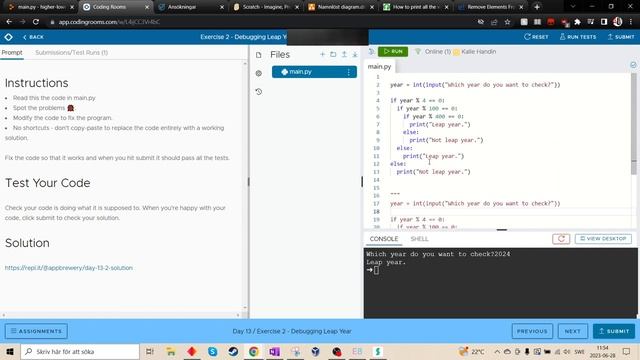Select main.py in the Files list

point(314,72)
